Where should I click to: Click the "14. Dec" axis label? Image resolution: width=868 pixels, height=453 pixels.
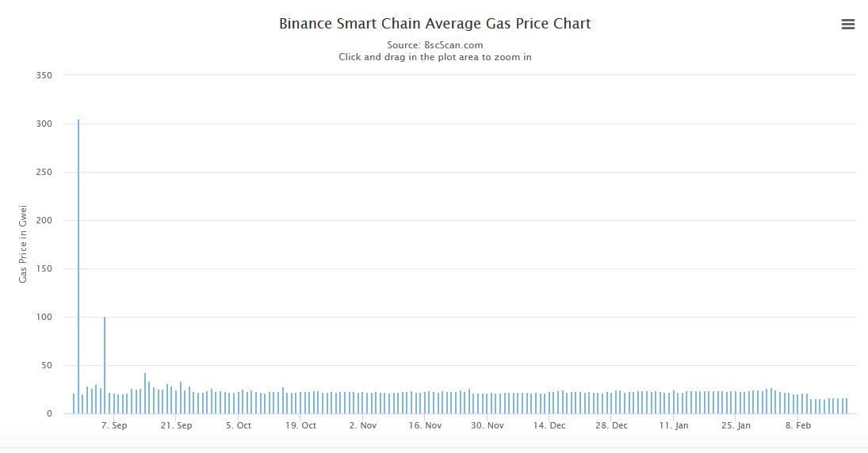tap(549, 425)
